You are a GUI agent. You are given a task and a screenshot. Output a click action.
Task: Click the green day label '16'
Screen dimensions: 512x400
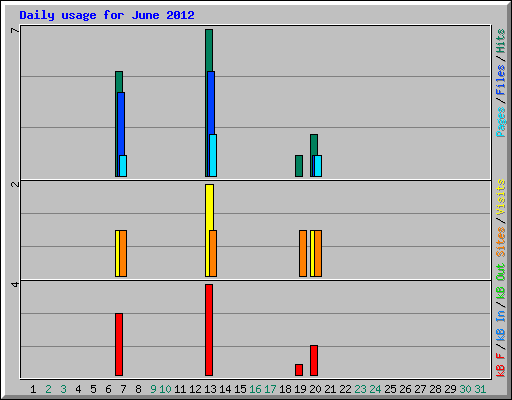click(x=255, y=389)
